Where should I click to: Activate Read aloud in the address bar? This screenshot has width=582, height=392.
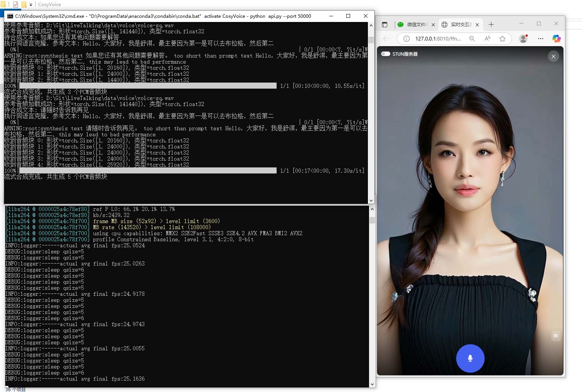coord(487,39)
